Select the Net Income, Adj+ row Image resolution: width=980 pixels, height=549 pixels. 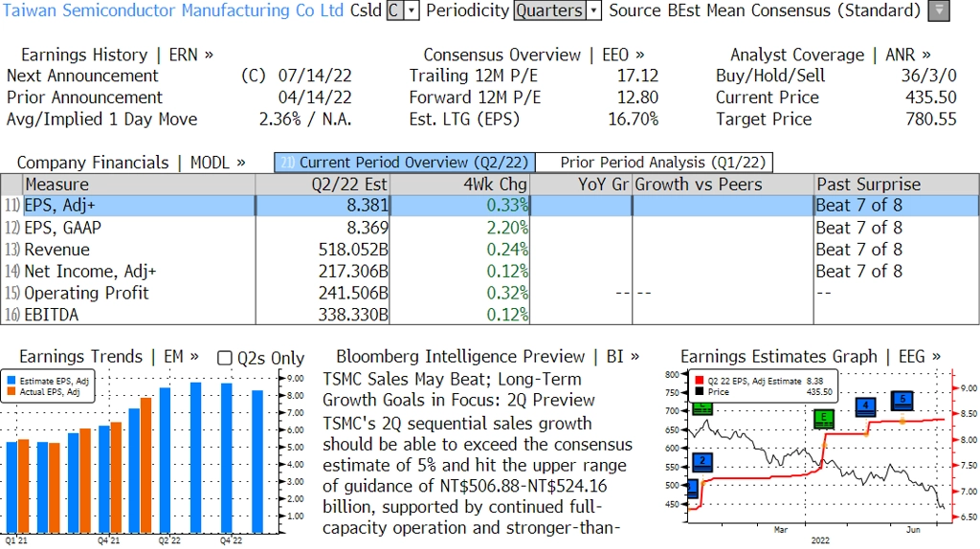click(490, 271)
